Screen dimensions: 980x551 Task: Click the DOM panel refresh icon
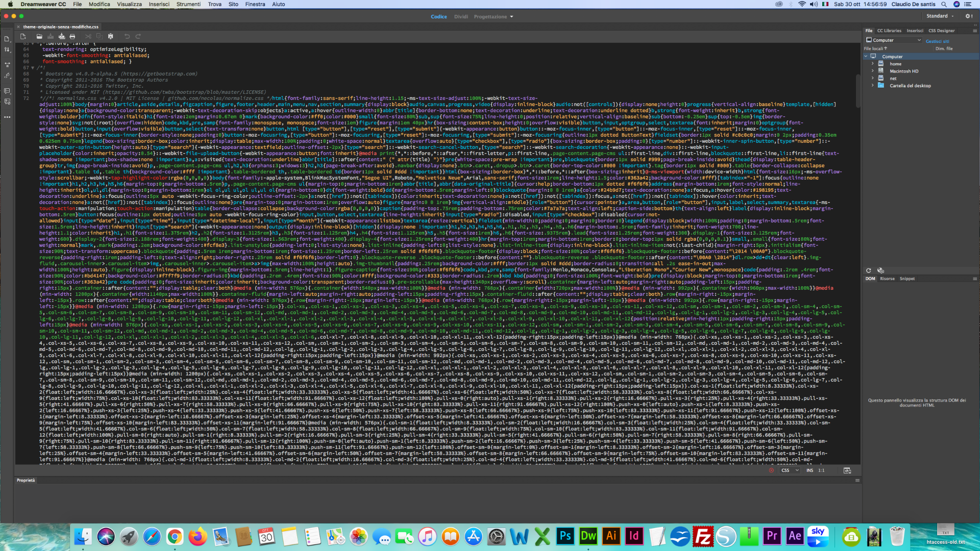[x=868, y=270]
